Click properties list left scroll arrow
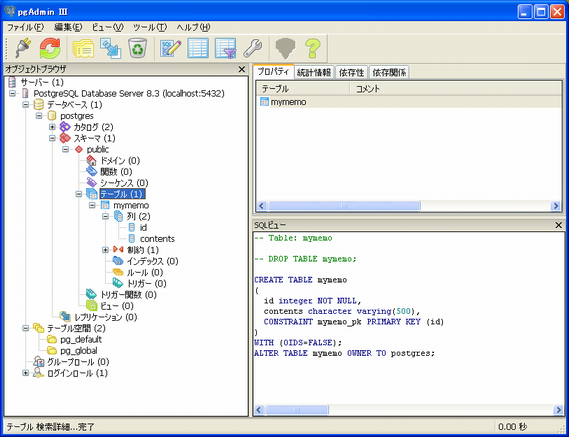The image size is (569, 437). point(261,206)
